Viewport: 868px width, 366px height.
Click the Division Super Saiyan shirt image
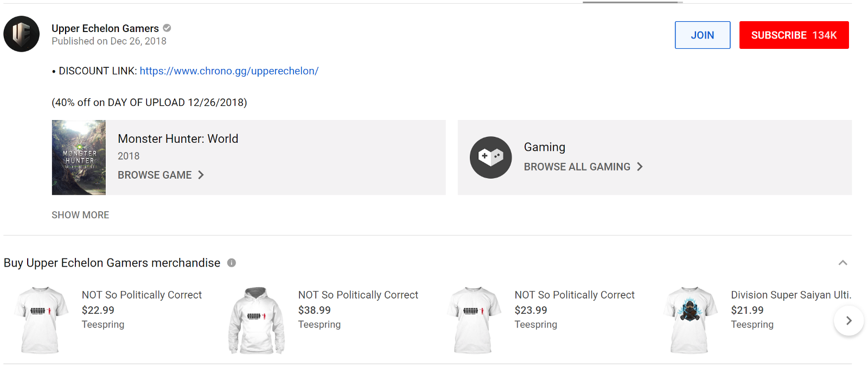[690, 320]
